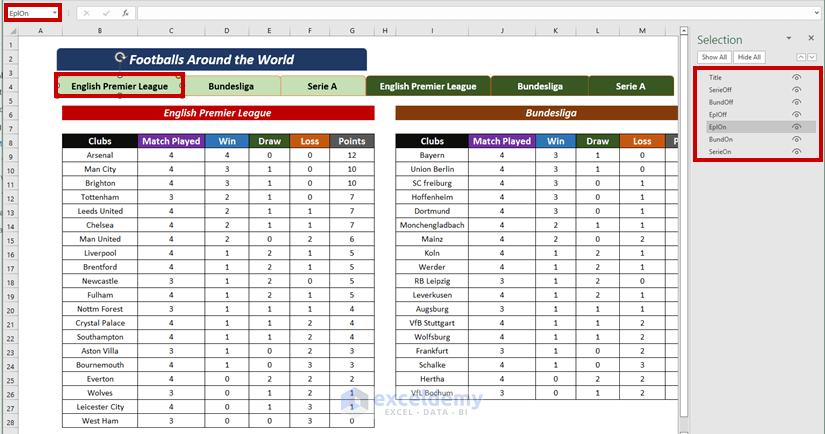Click the Arsenal club cell
The width and height of the screenshot is (825, 434).
coord(100,155)
